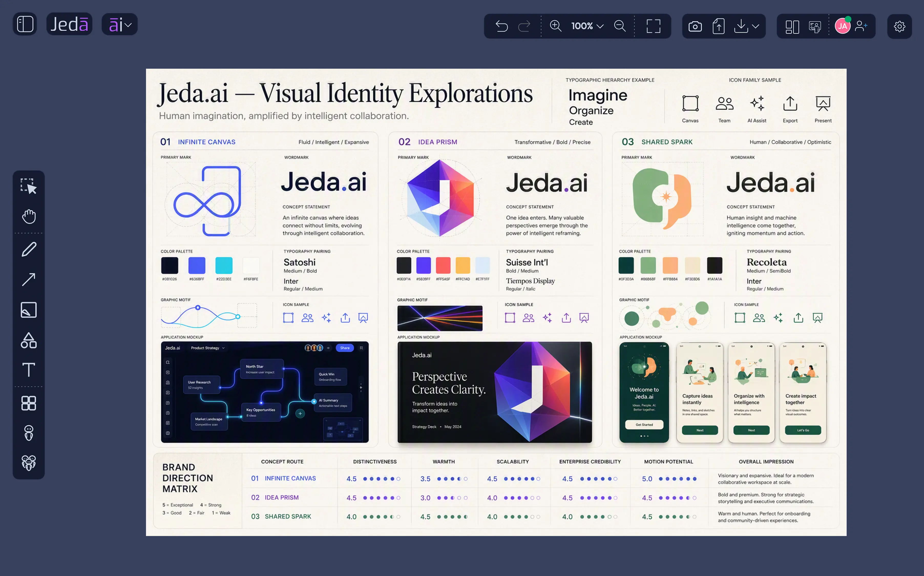Screen dimensions: 924x576
Task: Click the 'Recoleta' typography label
Action: click(766, 262)
